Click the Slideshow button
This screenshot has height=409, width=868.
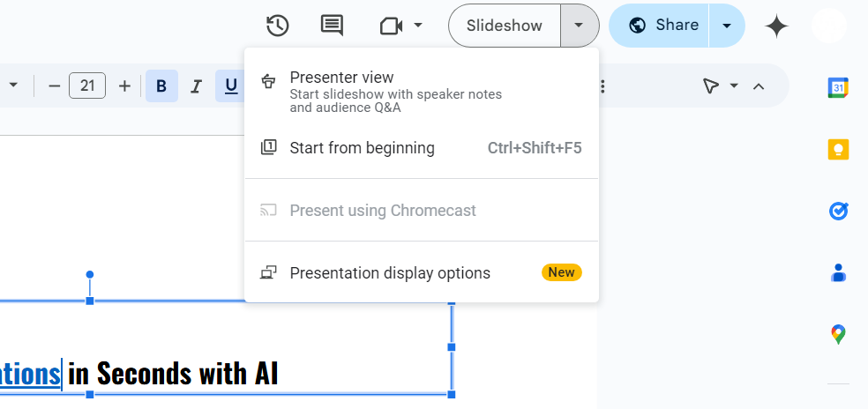coord(505,26)
